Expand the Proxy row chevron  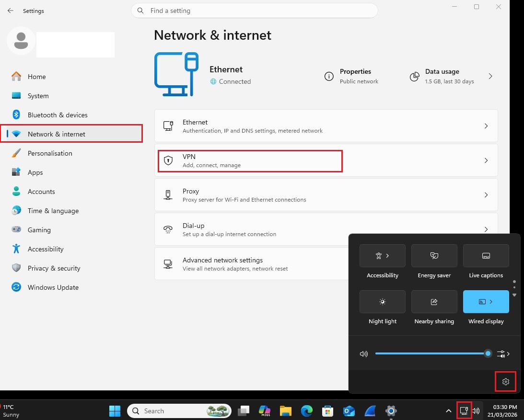click(x=486, y=195)
